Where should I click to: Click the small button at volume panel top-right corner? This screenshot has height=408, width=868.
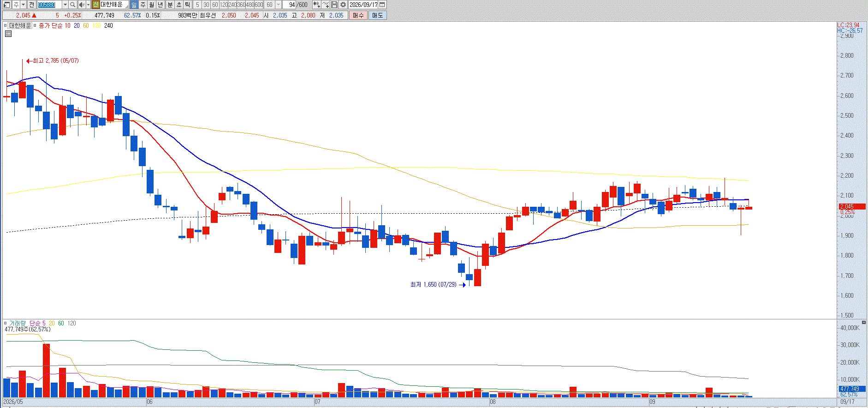point(864,322)
